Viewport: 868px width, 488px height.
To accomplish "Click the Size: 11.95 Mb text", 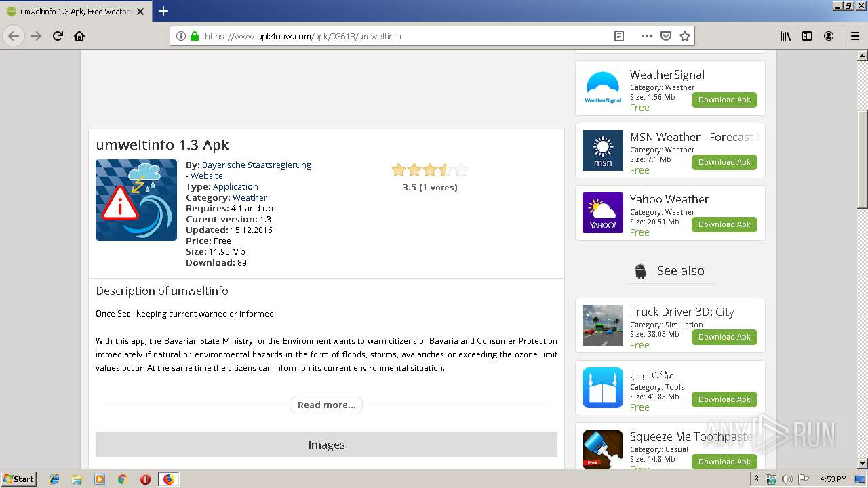I will click(x=216, y=251).
